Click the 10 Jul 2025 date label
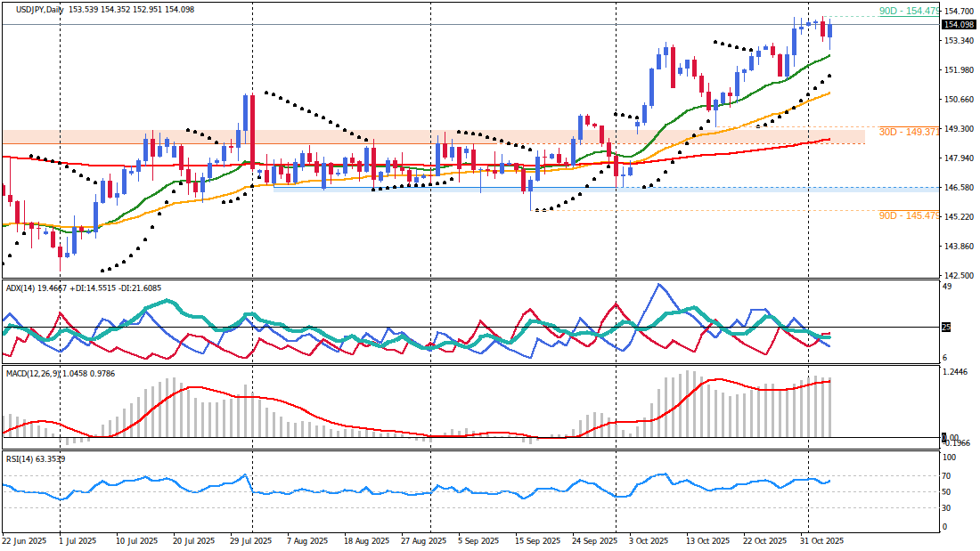This screenshot has height=551, width=980. pyautogui.click(x=137, y=541)
